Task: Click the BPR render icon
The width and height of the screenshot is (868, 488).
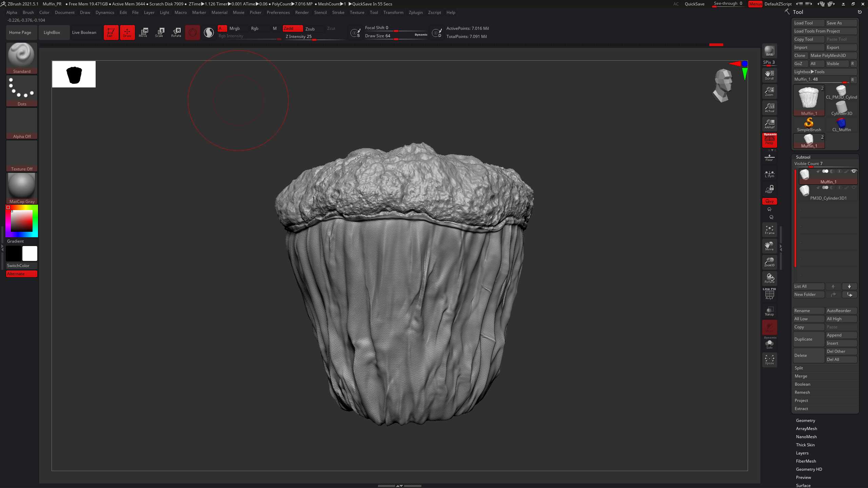Action: point(769,51)
